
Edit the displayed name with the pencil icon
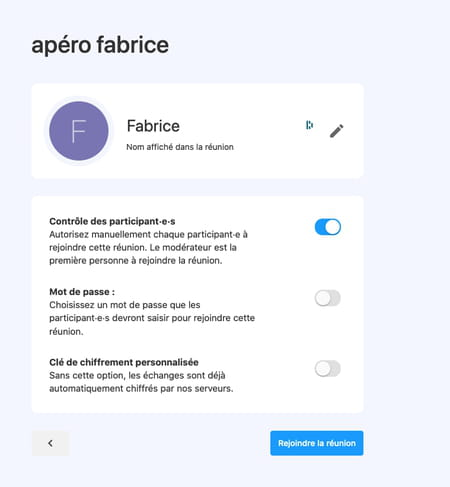pos(336,131)
